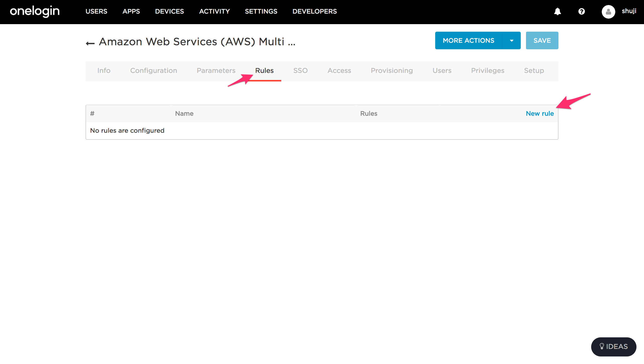Click the onelogin logo
Viewport: 644px width, 364px height.
(35, 12)
